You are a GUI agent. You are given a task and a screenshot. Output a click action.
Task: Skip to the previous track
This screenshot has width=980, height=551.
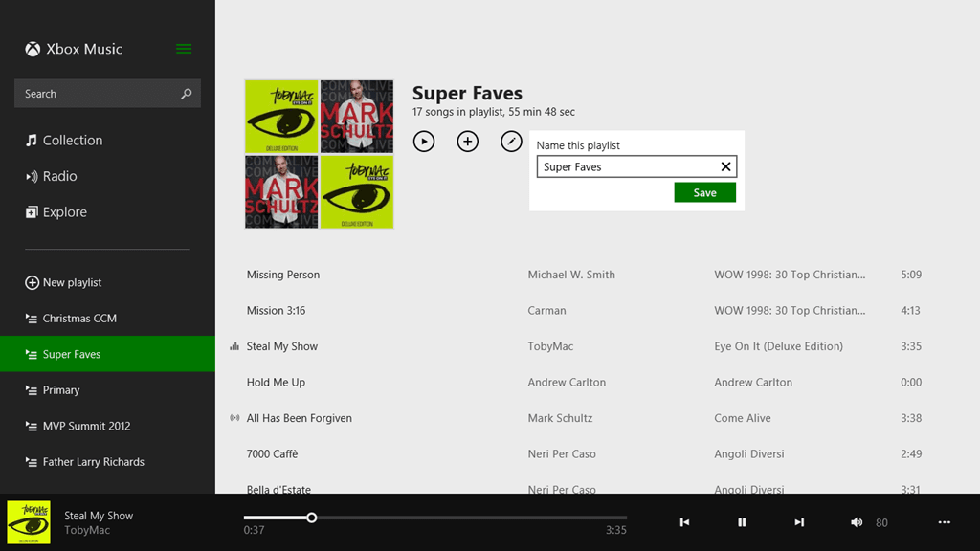click(x=684, y=522)
